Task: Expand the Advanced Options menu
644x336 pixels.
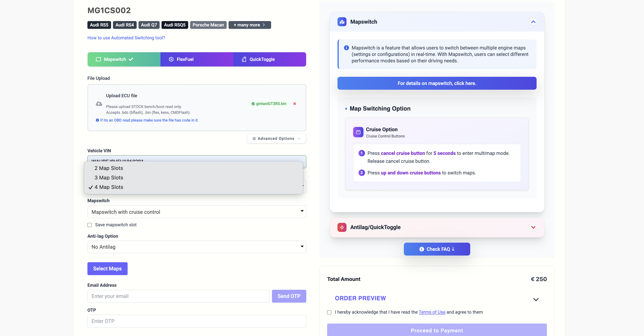Action: [x=276, y=139]
